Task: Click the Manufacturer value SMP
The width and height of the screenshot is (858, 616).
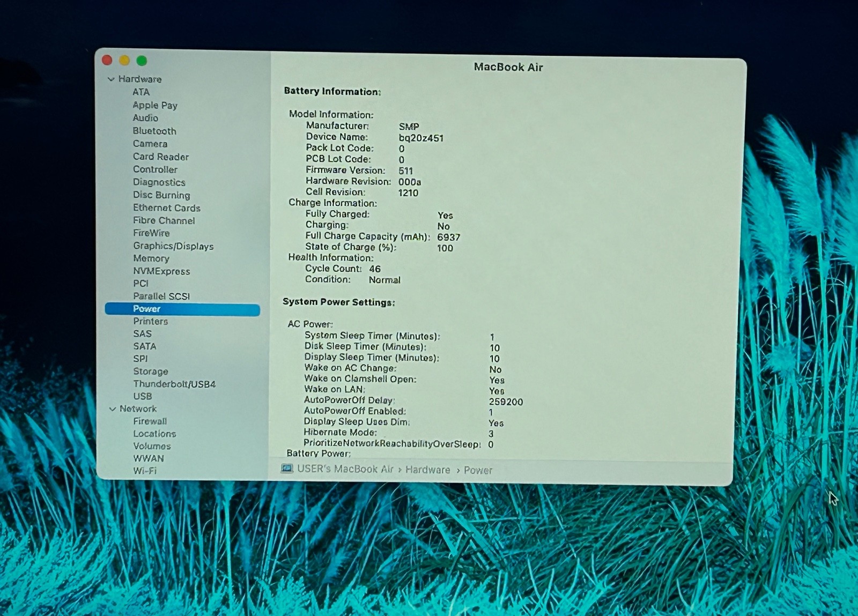Action: 409,127
